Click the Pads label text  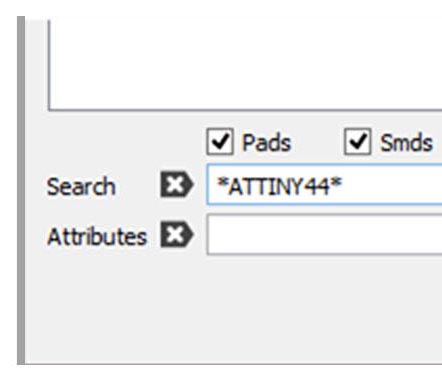[x=267, y=143]
